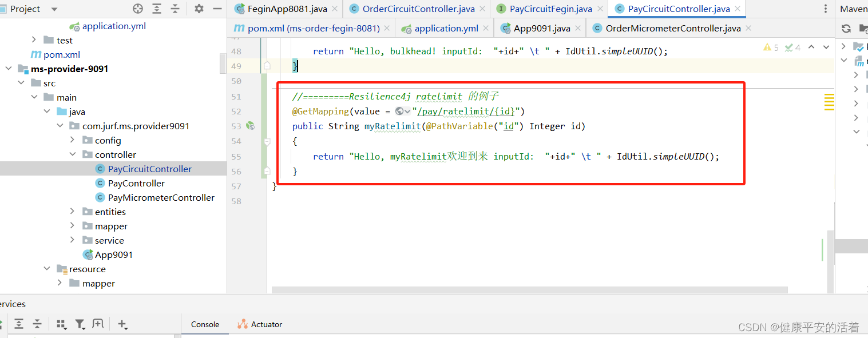
Task: Refresh Maven projects via reload icon
Action: point(846,27)
